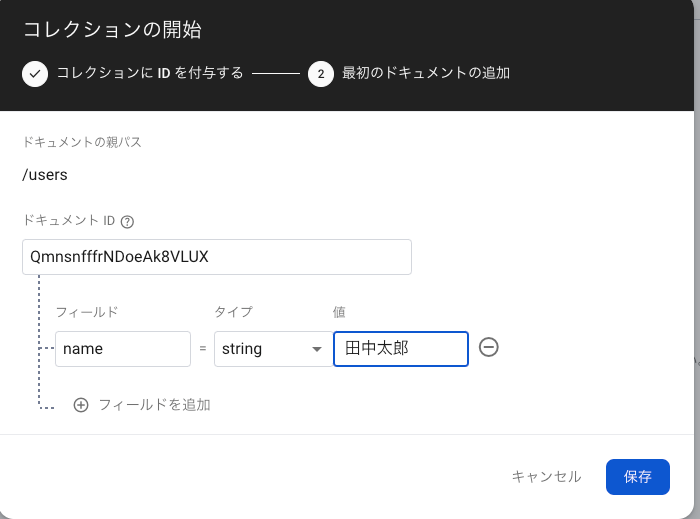Image resolution: width=700 pixels, height=519 pixels.
Task: Go back to コレクションに ID を付与する step
Action: [149, 73]
